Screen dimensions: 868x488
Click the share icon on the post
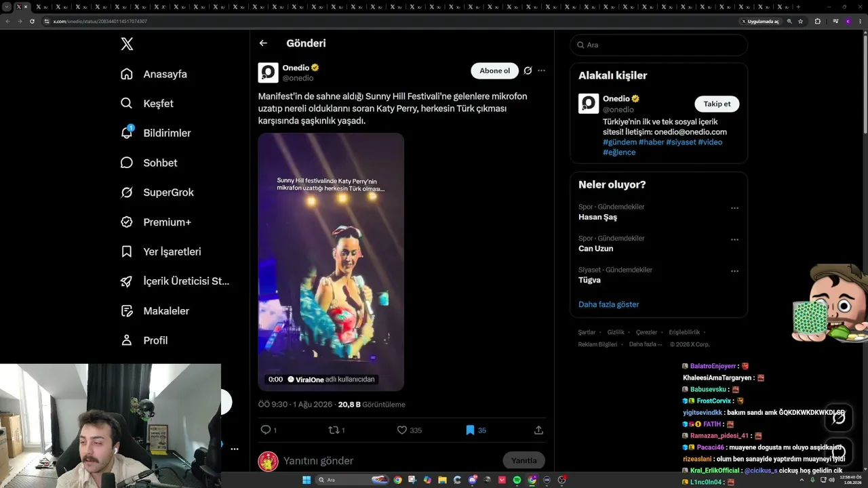(538, 430)
